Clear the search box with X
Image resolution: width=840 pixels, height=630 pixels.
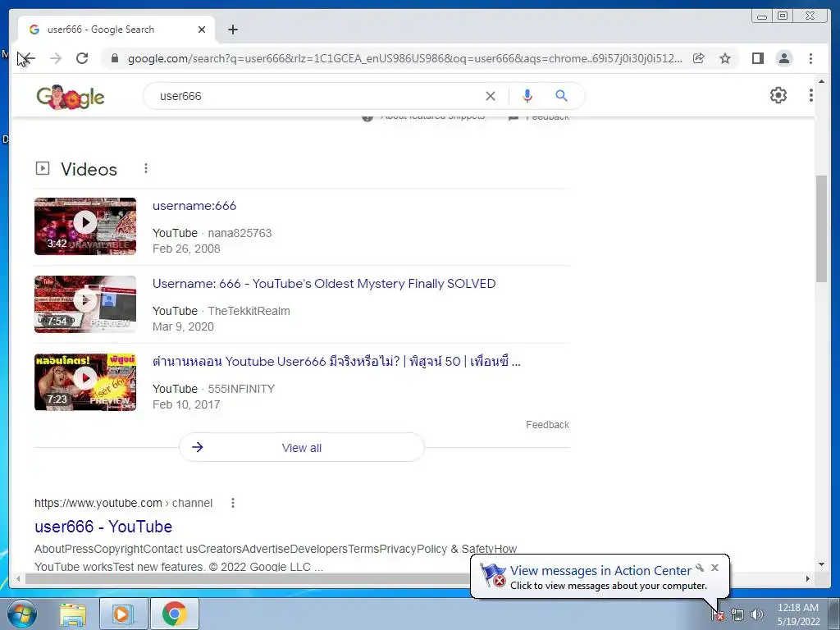(x=491, y=96)
